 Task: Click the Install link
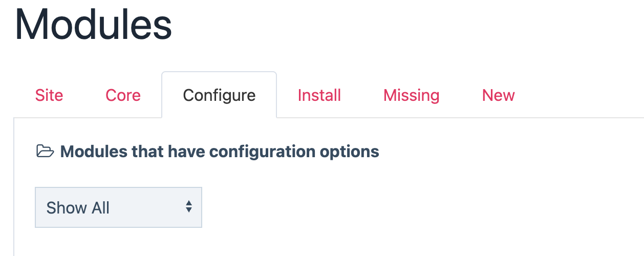tap(319, 95)
